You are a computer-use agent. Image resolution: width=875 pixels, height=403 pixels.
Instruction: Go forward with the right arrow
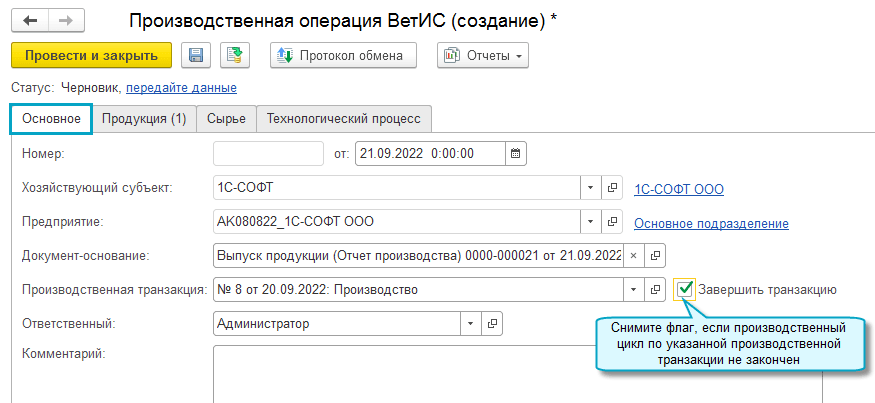[65, 20]
